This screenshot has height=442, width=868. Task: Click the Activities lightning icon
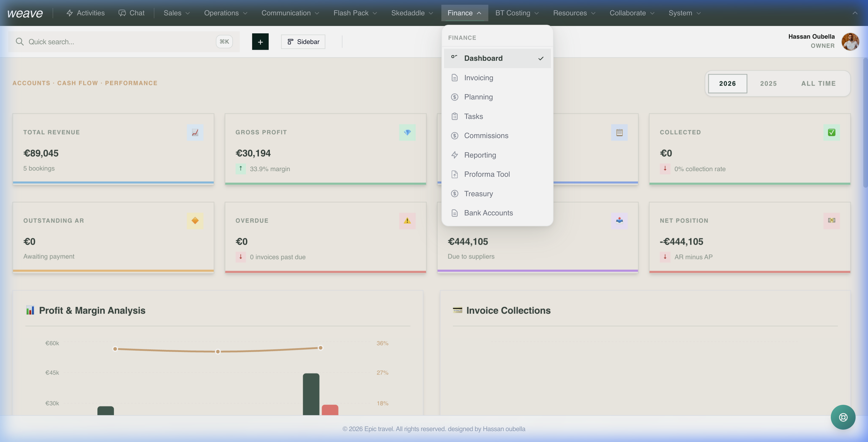[70, 13]
